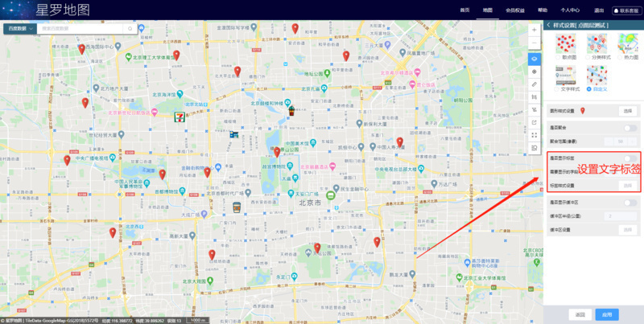The image size is (644, 324).
Task: Open 个人中心 in top navigation
Action: (x=570, y=10)
